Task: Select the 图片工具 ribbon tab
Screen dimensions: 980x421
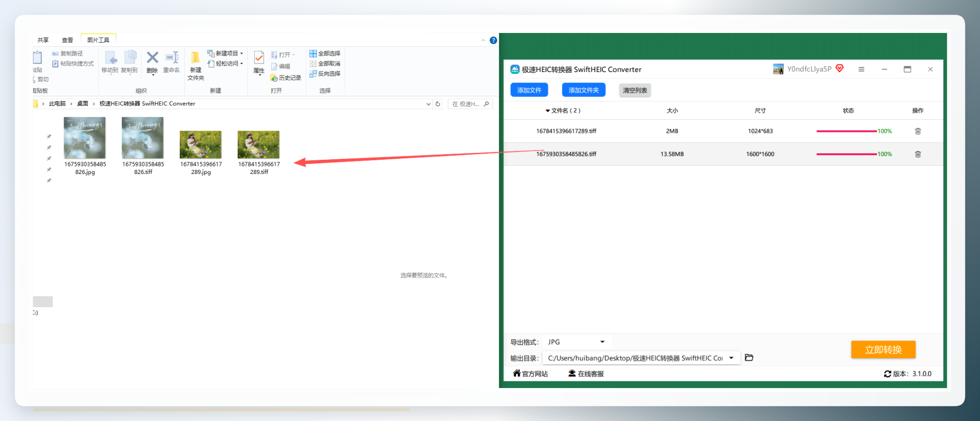Action: (98, 40)
